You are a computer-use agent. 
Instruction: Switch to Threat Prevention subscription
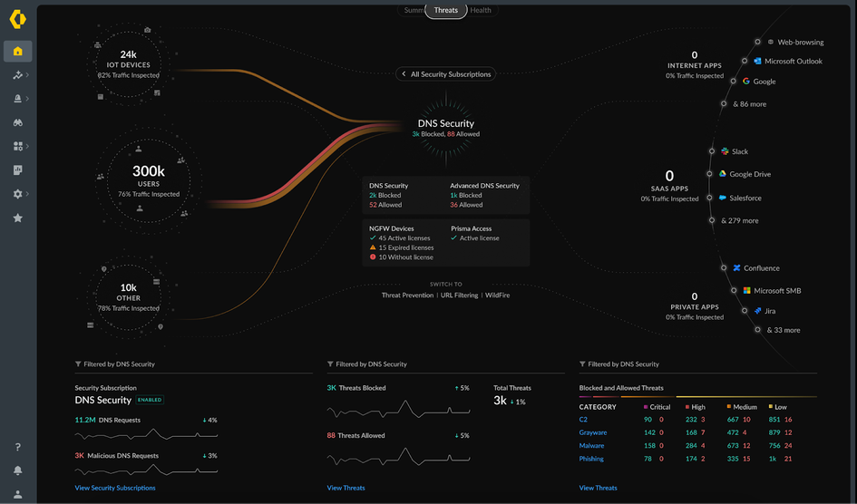[x=407, y=295]
